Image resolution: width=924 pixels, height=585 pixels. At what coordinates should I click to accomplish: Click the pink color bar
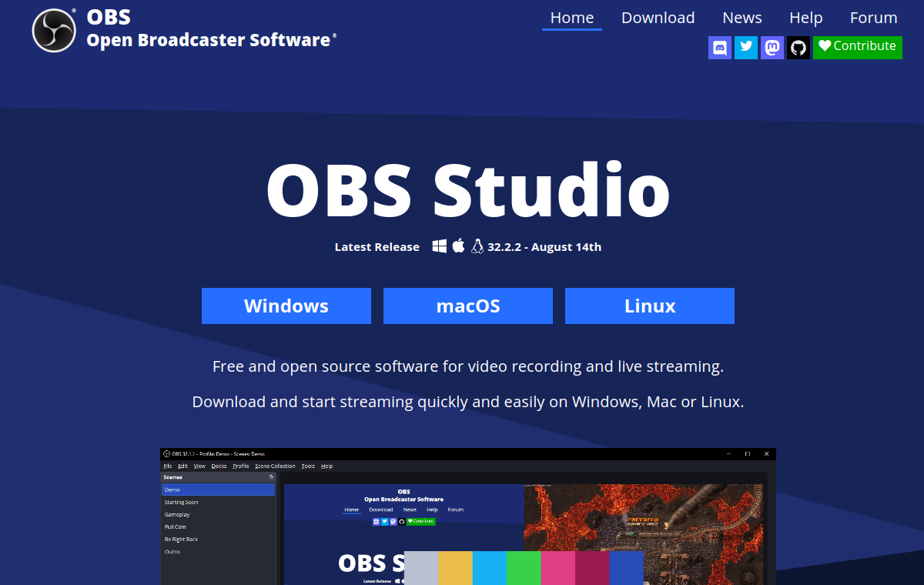coord(558,568)
